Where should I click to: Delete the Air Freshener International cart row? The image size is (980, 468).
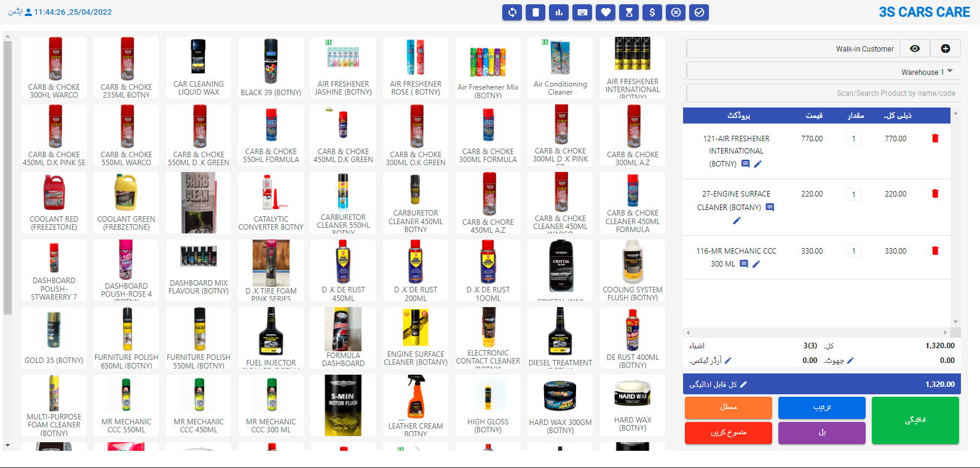click(935, 138)
